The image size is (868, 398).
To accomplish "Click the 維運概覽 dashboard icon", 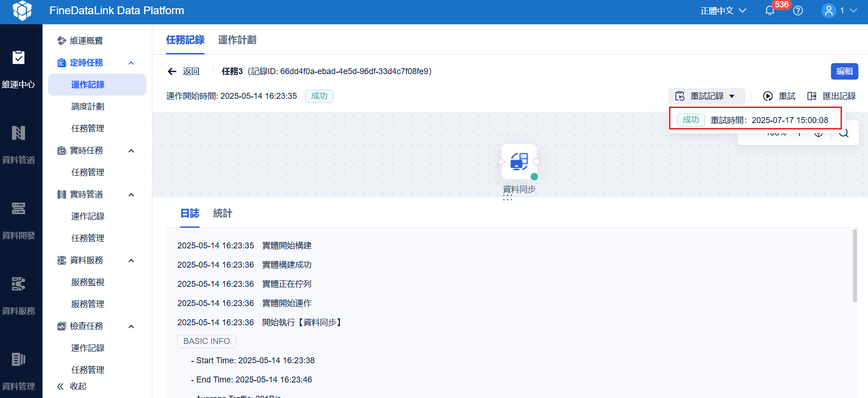I will click(x=62, y=41).
